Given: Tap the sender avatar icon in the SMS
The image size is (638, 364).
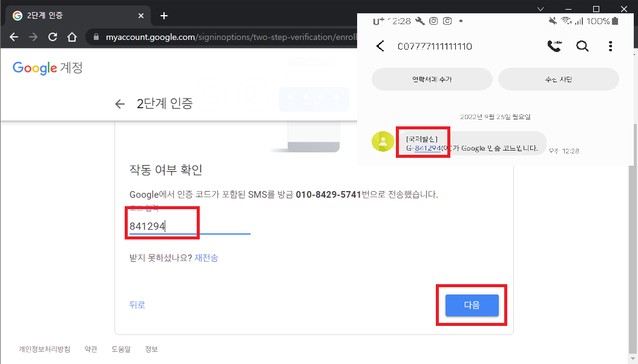Looking at the screenshot, I should [383, 141].
